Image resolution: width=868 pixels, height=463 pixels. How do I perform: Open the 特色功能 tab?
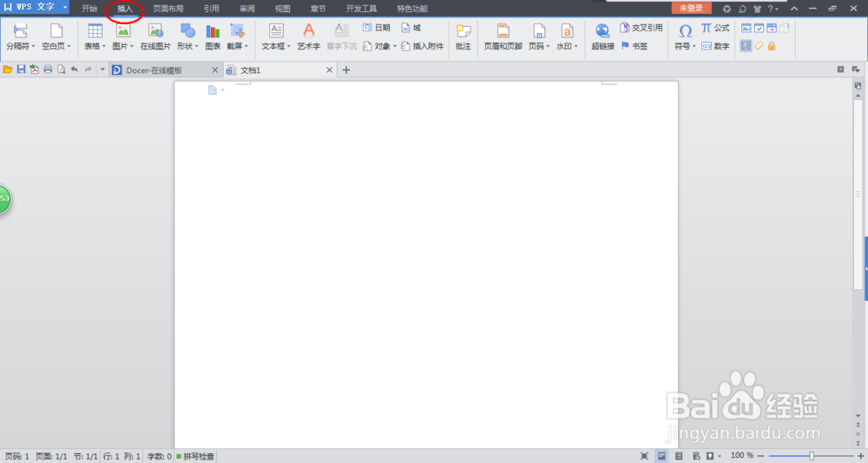[412, 9]
